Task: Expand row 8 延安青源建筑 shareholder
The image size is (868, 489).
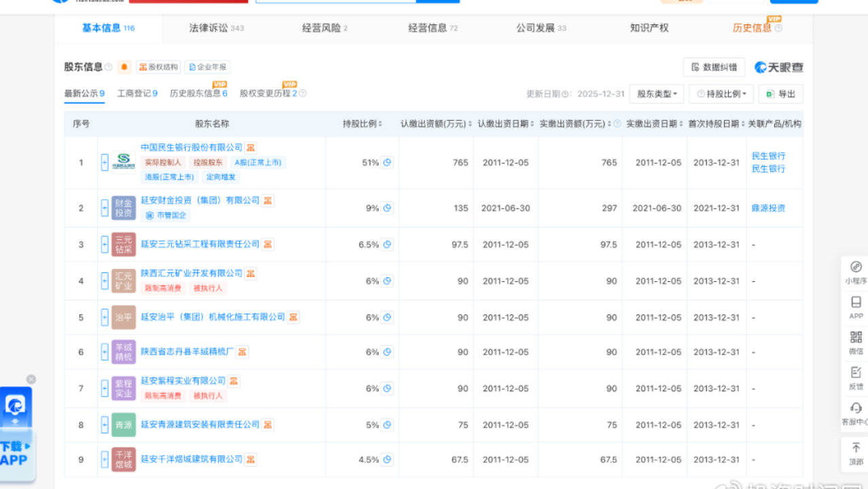Action: (105, 425)
